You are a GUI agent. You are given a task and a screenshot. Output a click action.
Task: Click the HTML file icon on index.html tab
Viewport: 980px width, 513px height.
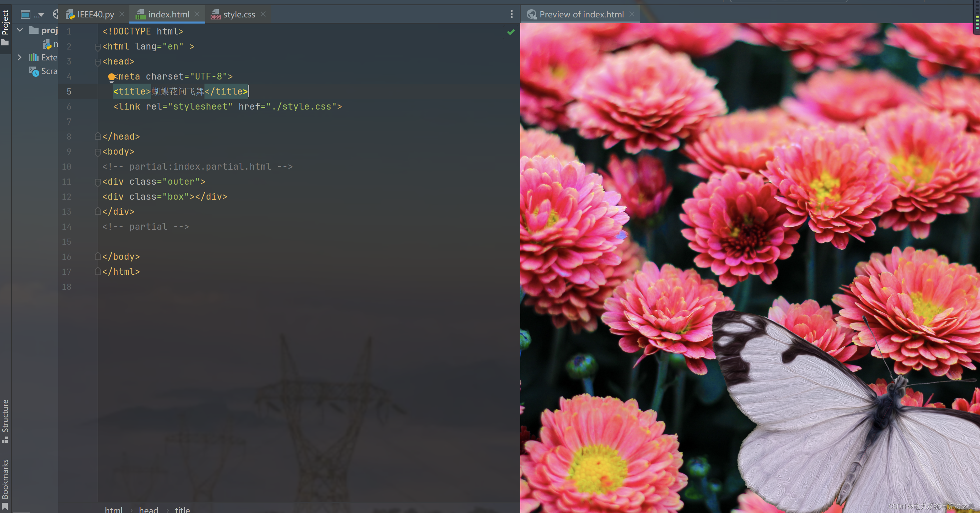140,14
